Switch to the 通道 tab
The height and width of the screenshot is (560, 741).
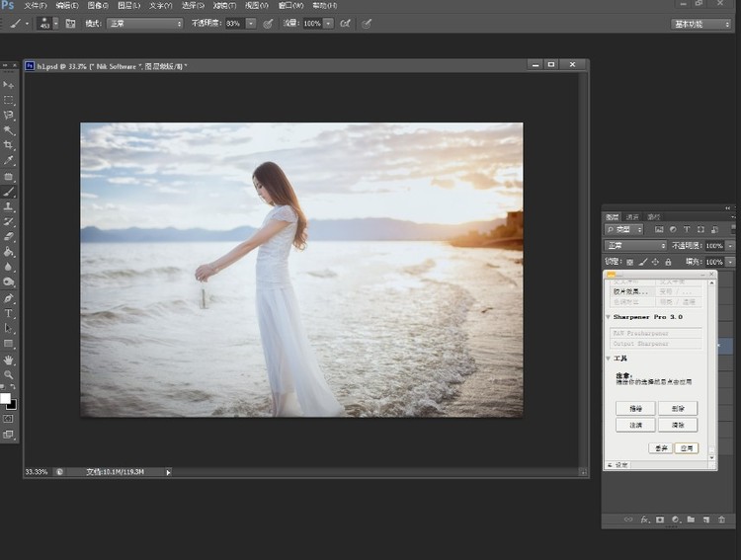632,217
